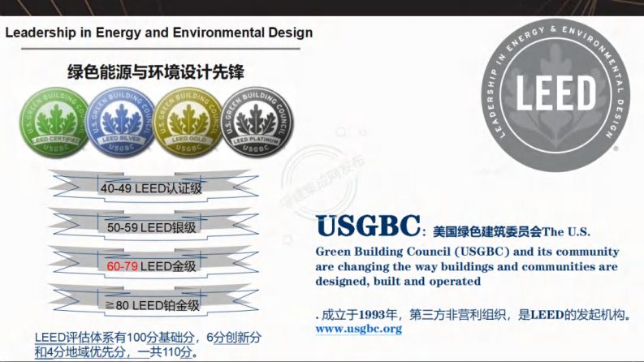This screenshot has height=362, width=644.
Task: Click the blue LEED Silver badge
Action: 122,123
